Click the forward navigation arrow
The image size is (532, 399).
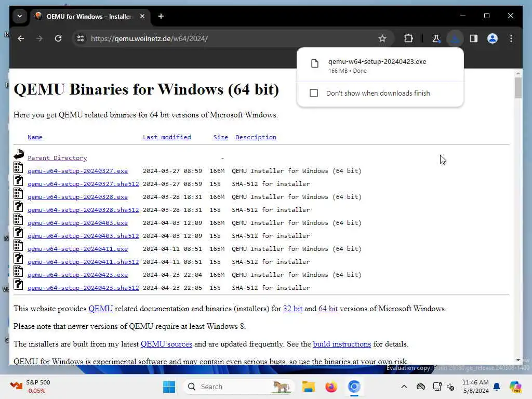tap(39, 38)
